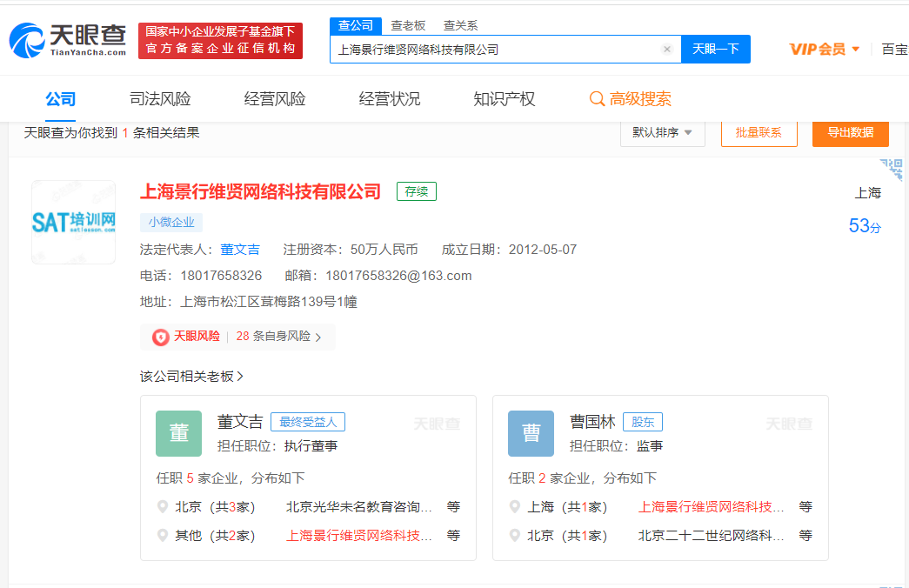909x588 pixels.
Task: Open 北京二十二世纪网络科... company link
Action: click(711, 535)
